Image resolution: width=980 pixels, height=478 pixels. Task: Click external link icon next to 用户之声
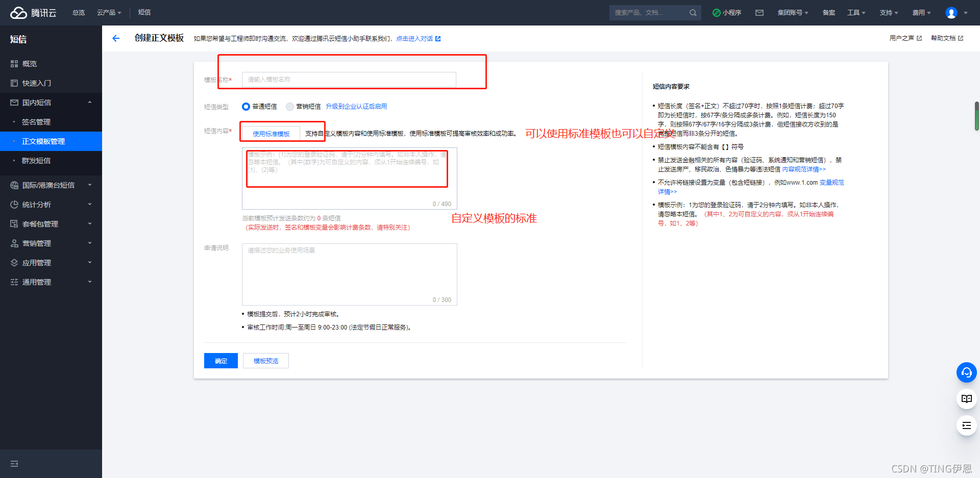tap(919, 38)
